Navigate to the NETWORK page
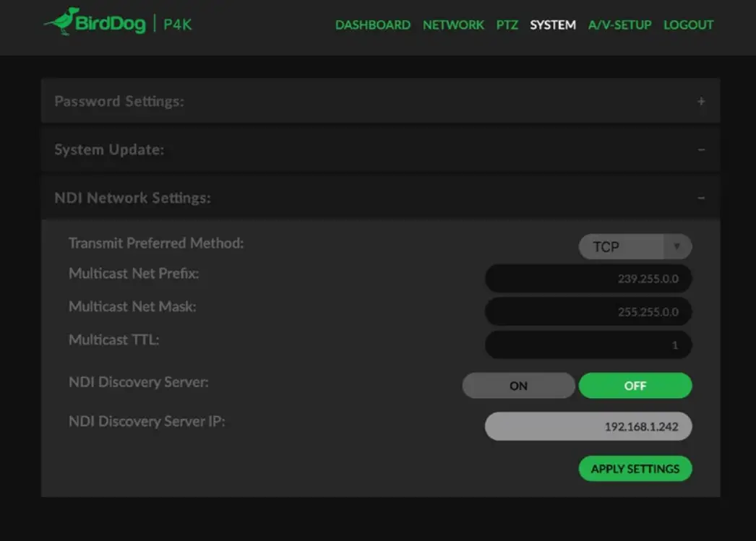This screenshot has height=541, width=756. click(453, 25)
